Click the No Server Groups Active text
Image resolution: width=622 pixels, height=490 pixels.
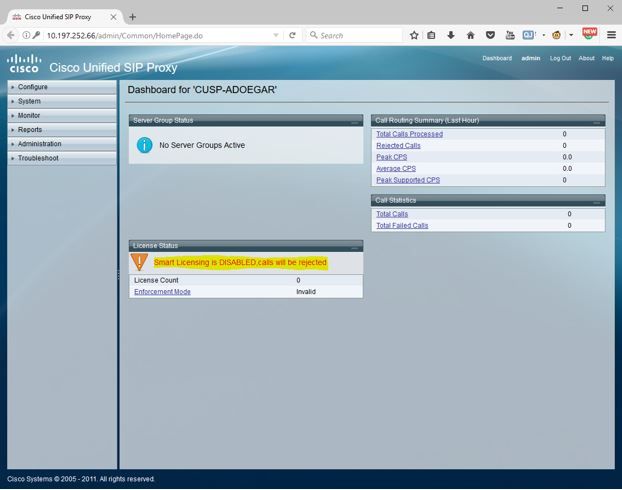(202, 145)
